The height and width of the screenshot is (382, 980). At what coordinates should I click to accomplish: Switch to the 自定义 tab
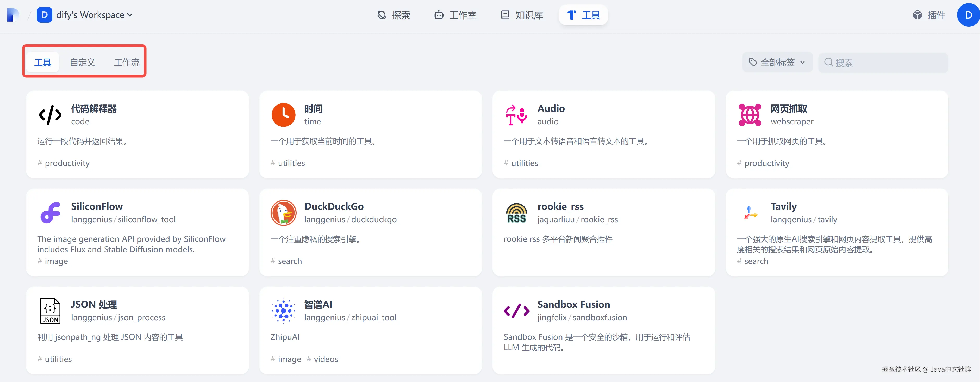click(x=82, y=62)
